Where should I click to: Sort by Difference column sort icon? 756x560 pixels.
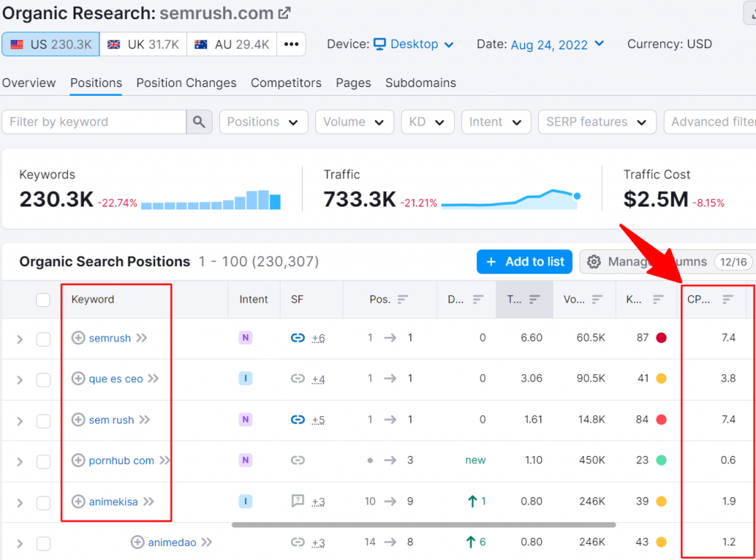click(x=478, y=300)
